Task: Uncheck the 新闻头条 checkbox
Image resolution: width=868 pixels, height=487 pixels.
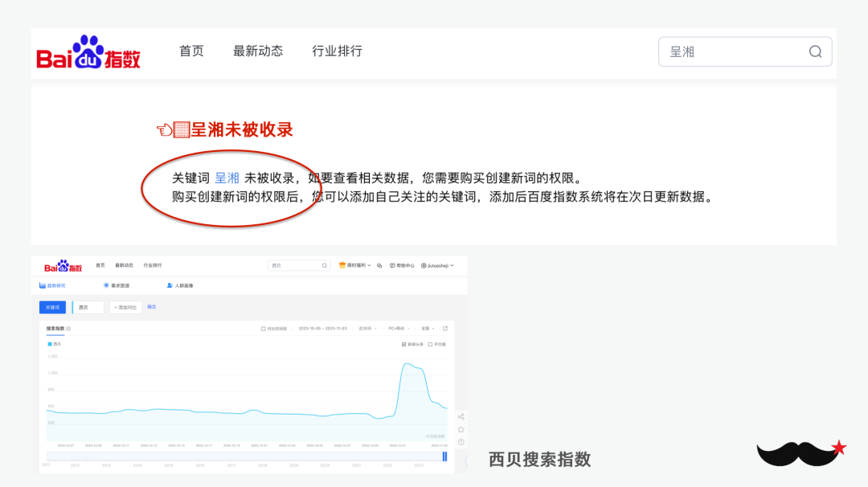Action: (403, 344)
